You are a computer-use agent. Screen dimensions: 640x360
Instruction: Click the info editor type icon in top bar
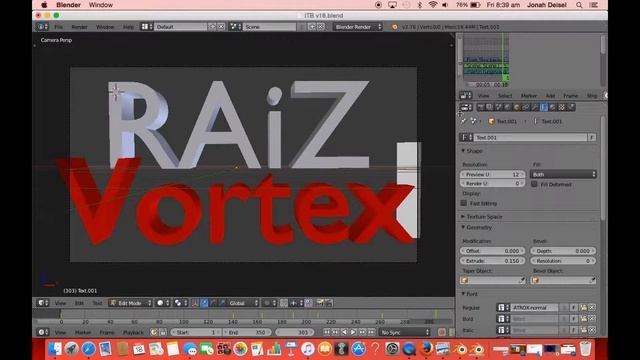[x=43, y=27]
